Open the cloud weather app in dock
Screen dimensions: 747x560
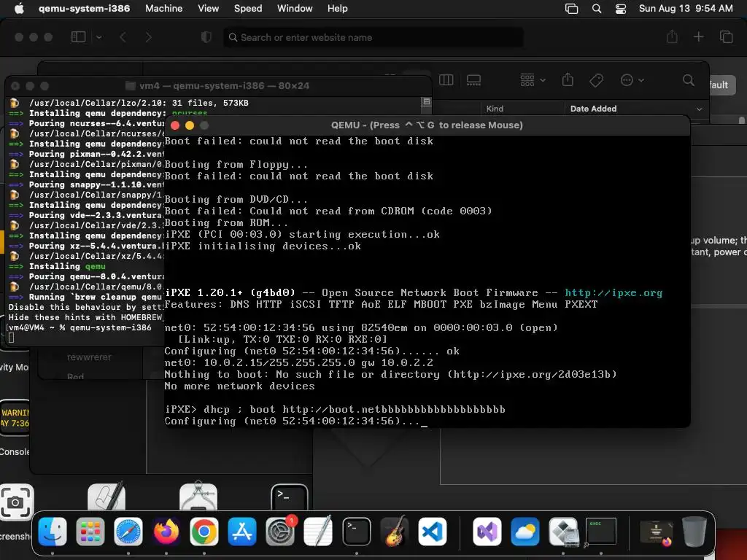pyautogui.click(x=525, y=532)
